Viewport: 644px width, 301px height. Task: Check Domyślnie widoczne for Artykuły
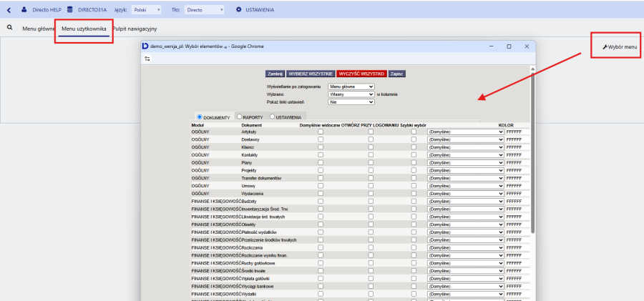pyautogui.click(x=321, y=132)
